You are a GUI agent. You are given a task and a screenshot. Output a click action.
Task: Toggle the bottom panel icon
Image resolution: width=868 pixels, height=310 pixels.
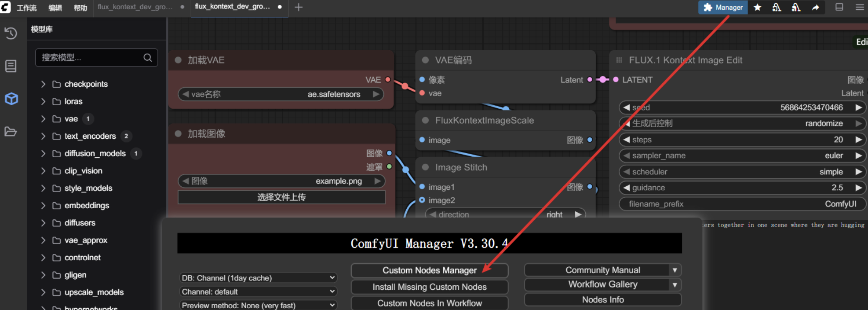839,7
